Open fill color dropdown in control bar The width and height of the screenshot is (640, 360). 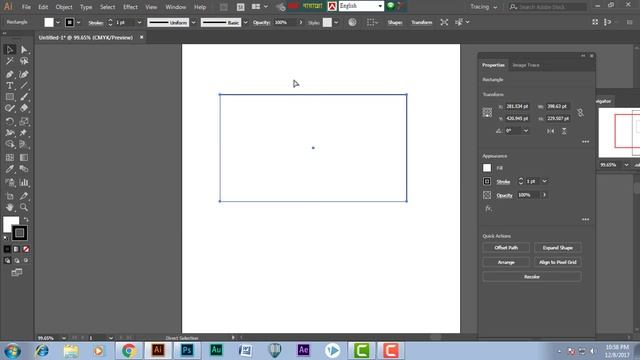click(58, 23)
